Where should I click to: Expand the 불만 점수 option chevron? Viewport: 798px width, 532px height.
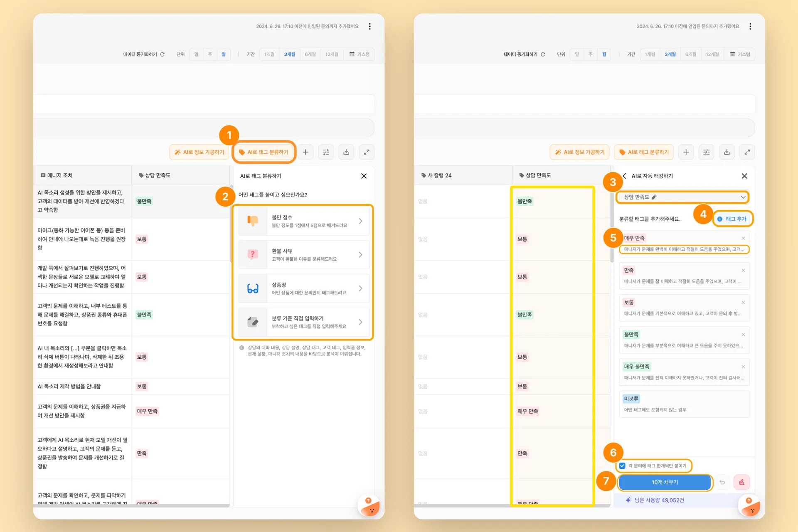coord(360,221)
